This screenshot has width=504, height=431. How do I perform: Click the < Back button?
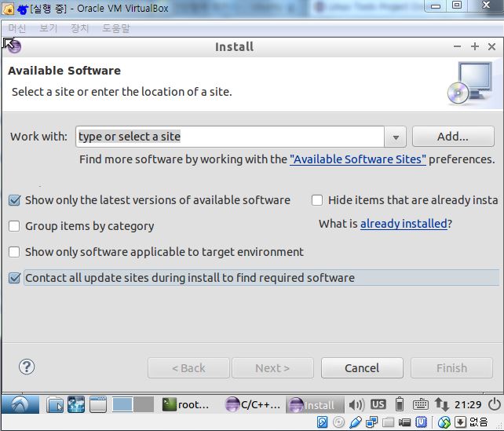point(188,368)
